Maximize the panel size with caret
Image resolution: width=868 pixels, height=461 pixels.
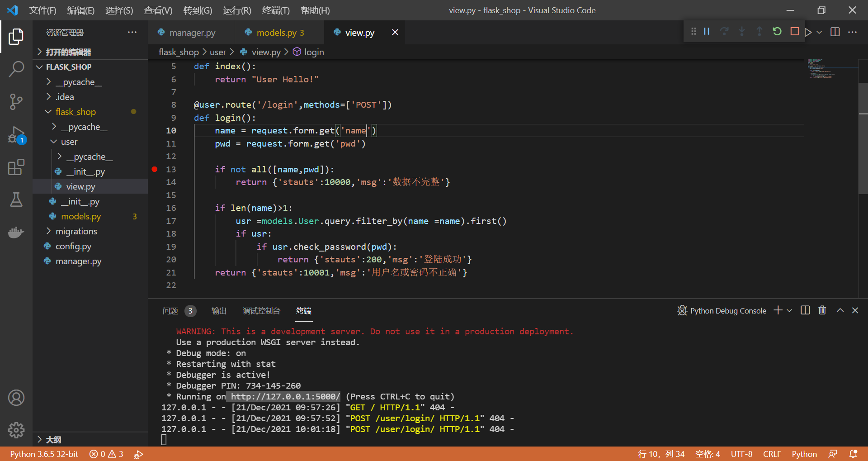click(840, 310)
